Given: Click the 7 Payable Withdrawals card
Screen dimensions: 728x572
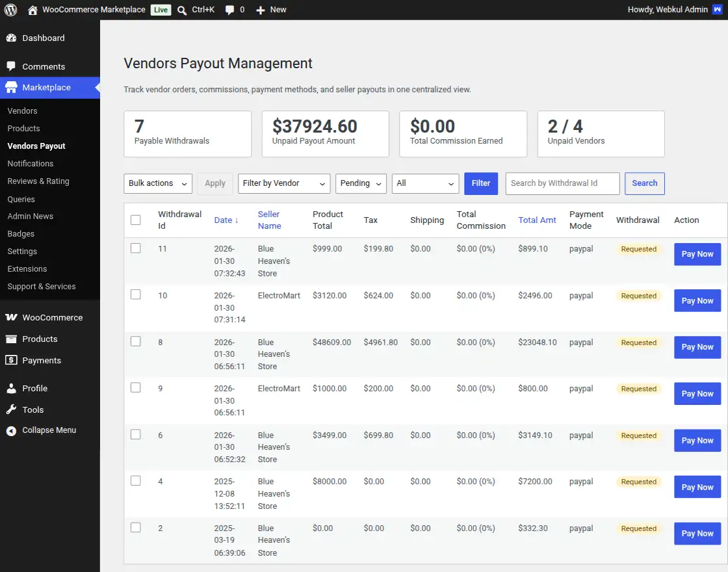Looking at the screenshot, I should [188, 134].
